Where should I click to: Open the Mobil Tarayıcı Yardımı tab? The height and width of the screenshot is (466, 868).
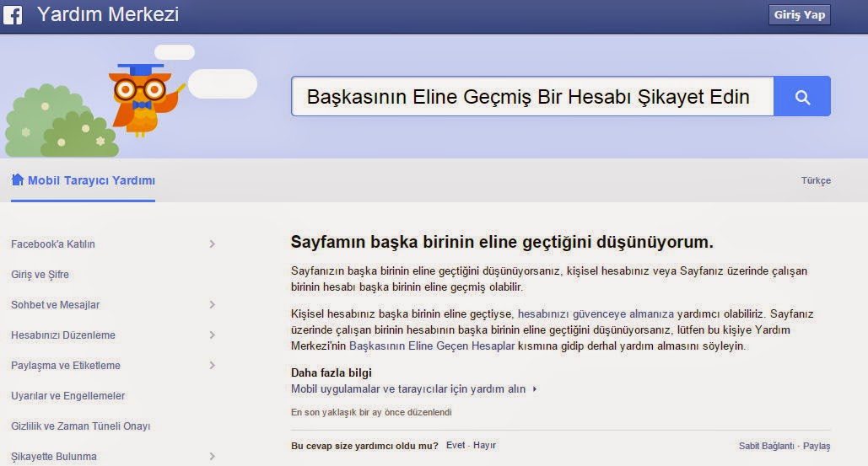(x=83, y=181)
